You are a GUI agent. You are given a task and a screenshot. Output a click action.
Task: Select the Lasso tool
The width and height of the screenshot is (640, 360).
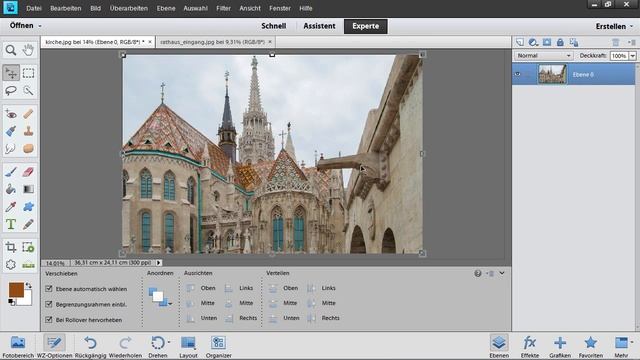11,91
